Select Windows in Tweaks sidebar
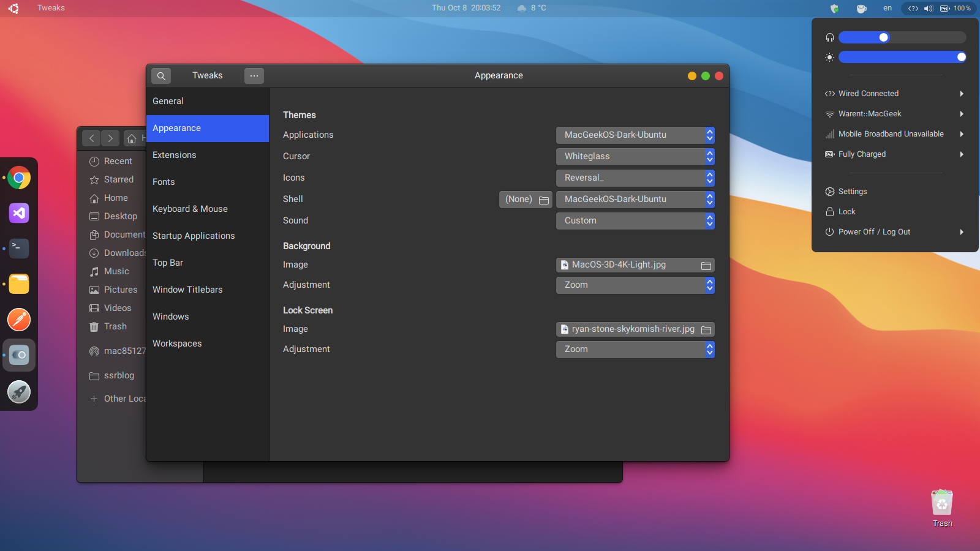 click(x=208, y=317)
